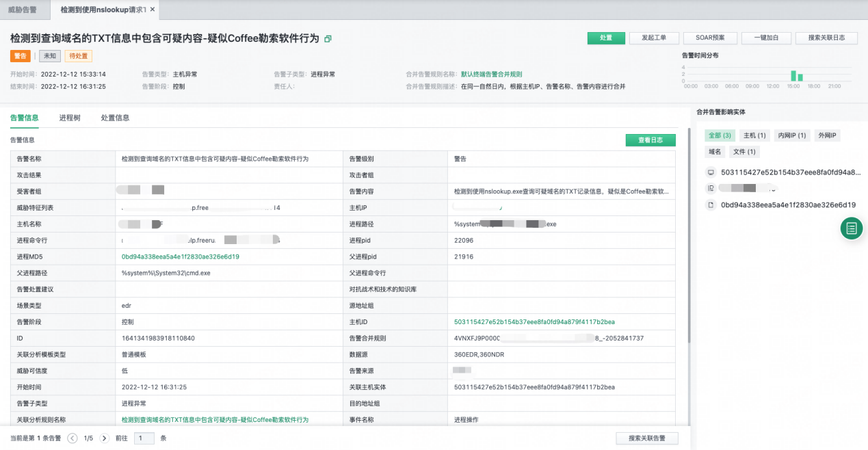
Task: Open the green floating document list button
Action: 851,228
